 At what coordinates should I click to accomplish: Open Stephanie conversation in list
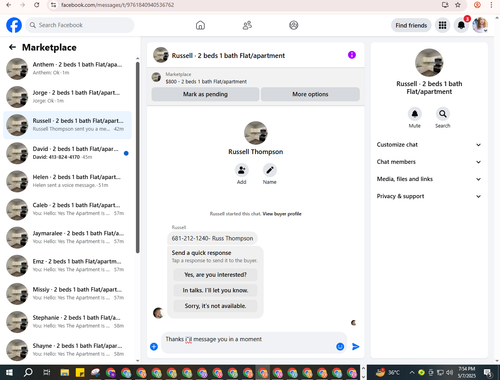pos(68,322)
